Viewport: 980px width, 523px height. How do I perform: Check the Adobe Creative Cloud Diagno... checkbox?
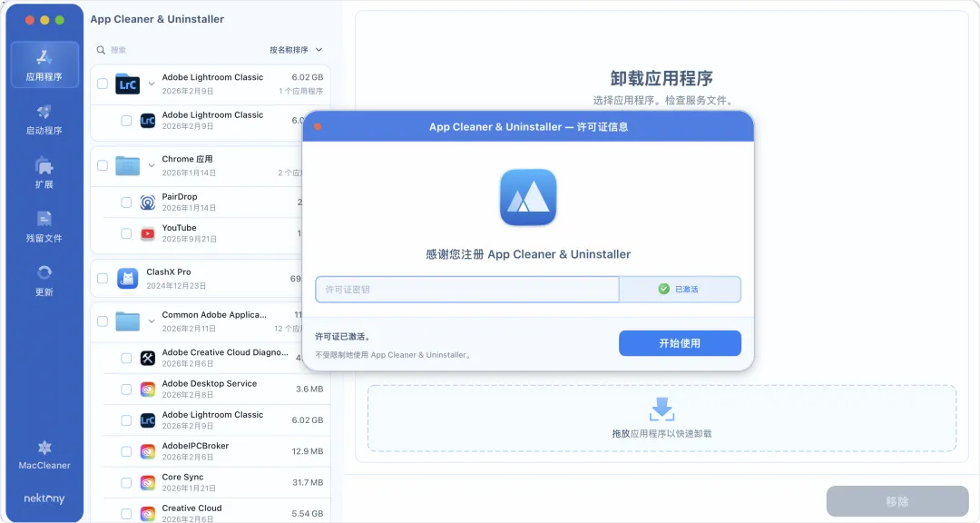click(x=126, y=359)
